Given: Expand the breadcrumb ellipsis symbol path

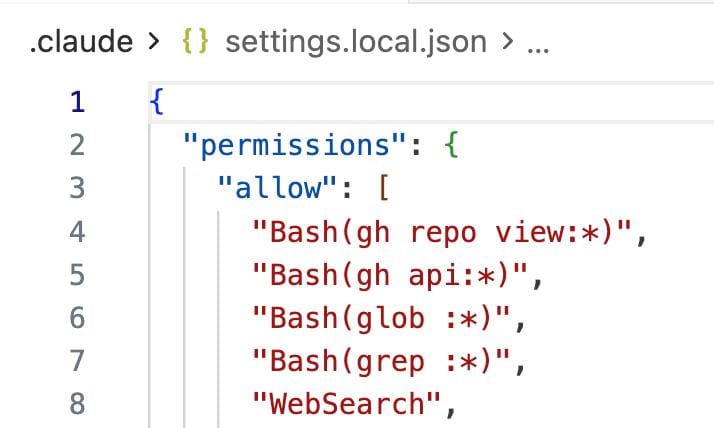Looking at the screenshot, I should pyautogui.click(x=536, y=42).
